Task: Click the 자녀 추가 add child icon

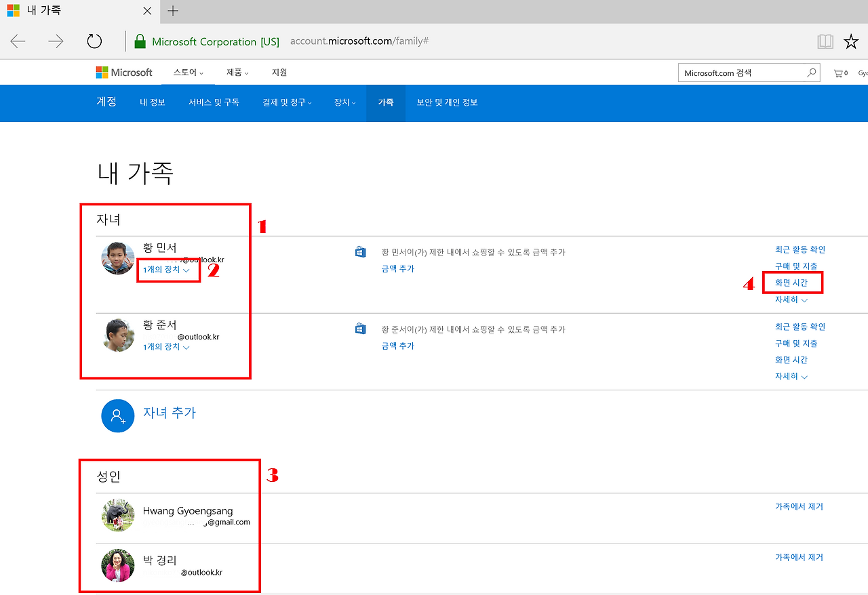Action: tap(118, 415)
